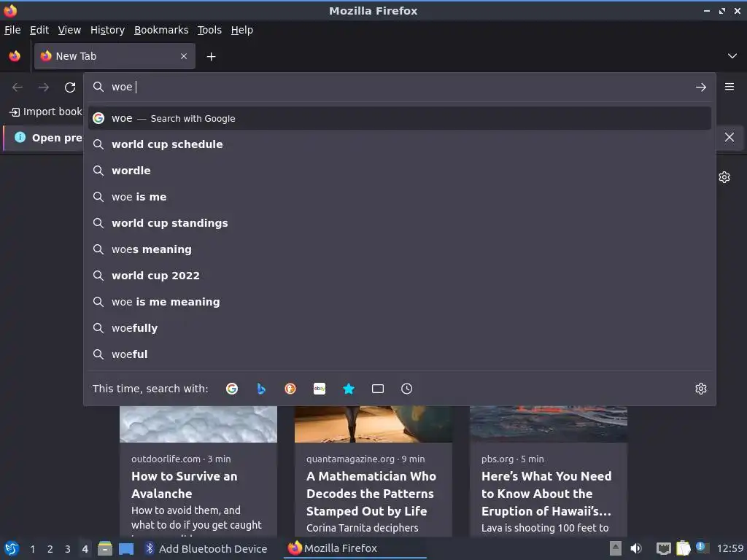This screenshot has height=560, width=747.
Task: Open 'A Mathematician Who Decodes the Patterns' article
Action: (371, 494)
